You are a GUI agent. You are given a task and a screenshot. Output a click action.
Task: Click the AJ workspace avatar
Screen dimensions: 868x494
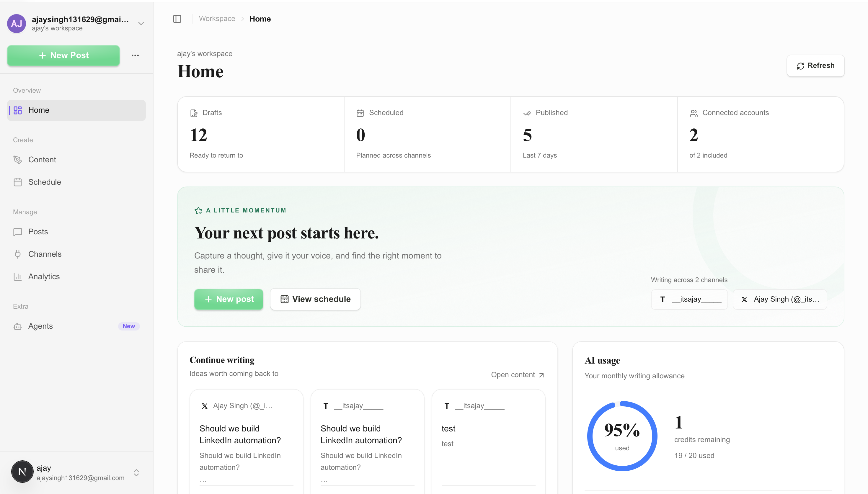[17, 23]
